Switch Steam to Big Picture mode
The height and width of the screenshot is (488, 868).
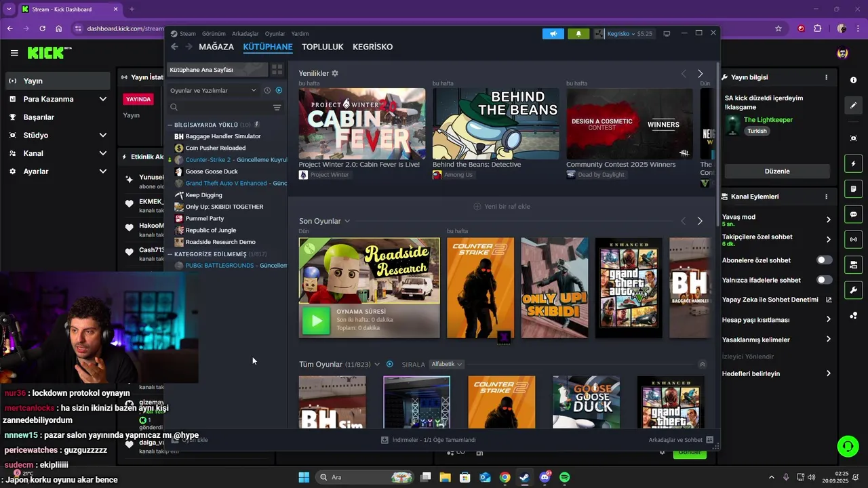pos(667,33)
